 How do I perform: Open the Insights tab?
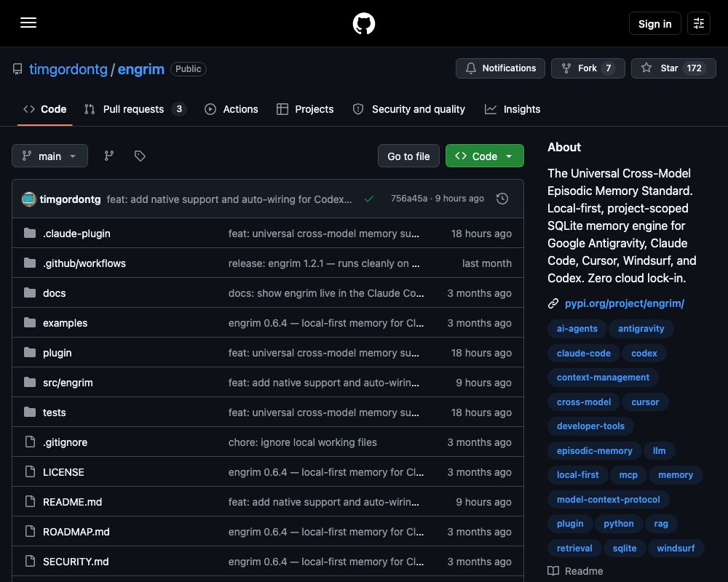(512, 109)
